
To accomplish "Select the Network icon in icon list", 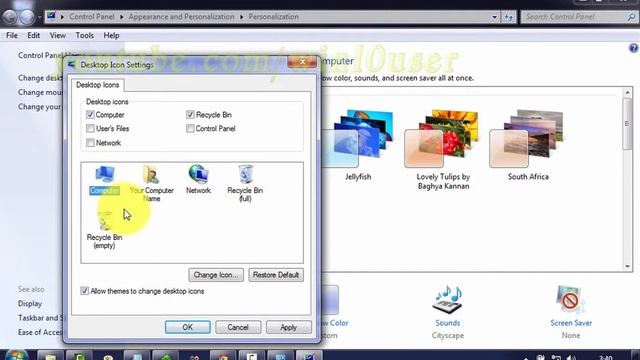I will (198, 174).
